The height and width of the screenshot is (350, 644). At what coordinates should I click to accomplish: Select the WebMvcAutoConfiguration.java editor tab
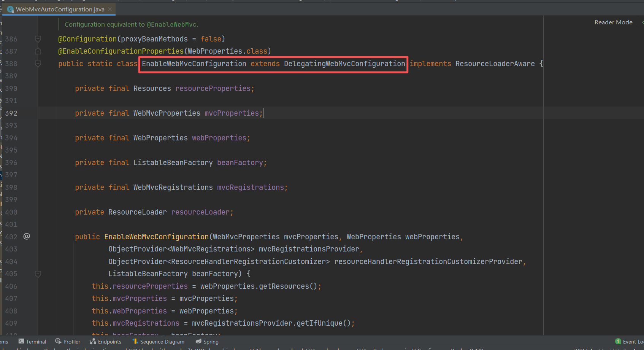[59, 9]
